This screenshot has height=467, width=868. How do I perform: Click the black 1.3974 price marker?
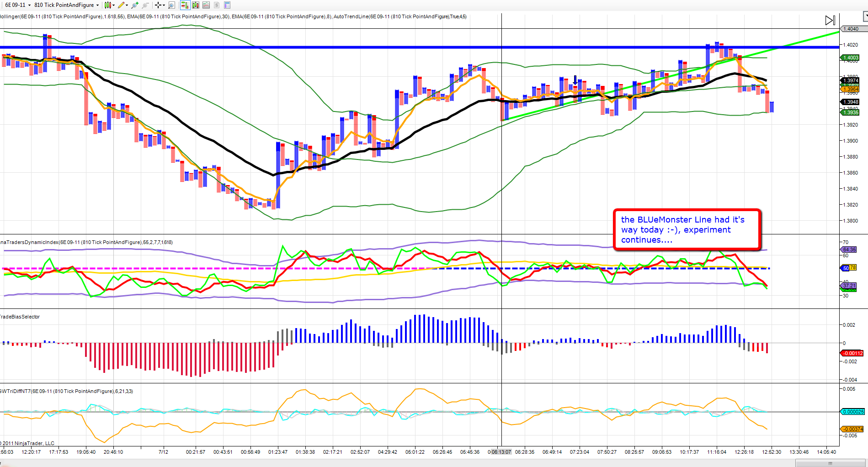pyautogui.click(x=850, y=80)
